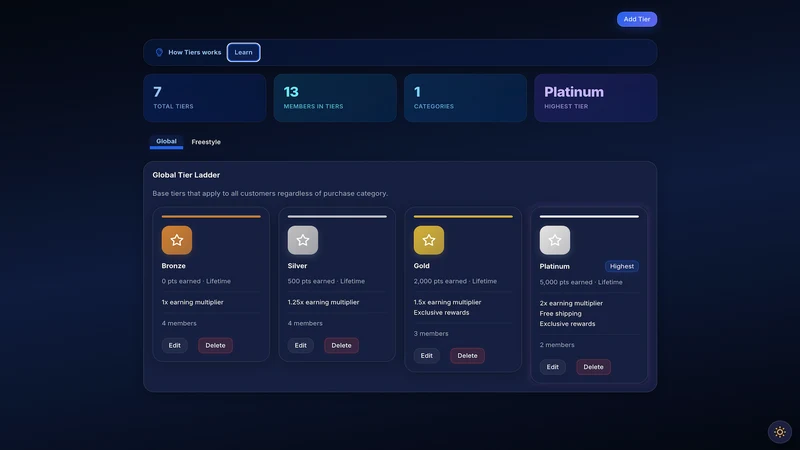The image size is (800, 450).
Task: Click '1x earning multiplier' text
Action: click(192, 302)
